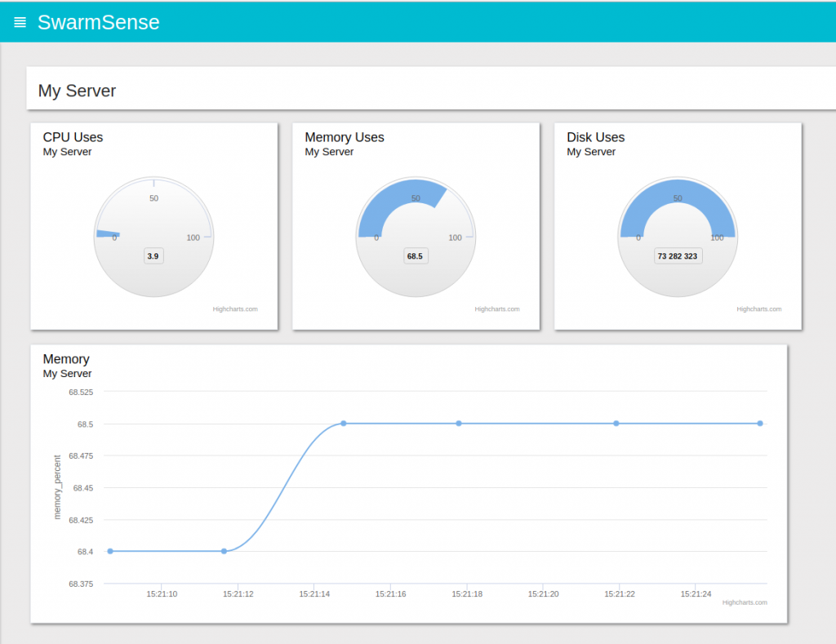
Task: Expand the CPU Uses panel details
Action: pyautogui.click(x=73, y=137)
